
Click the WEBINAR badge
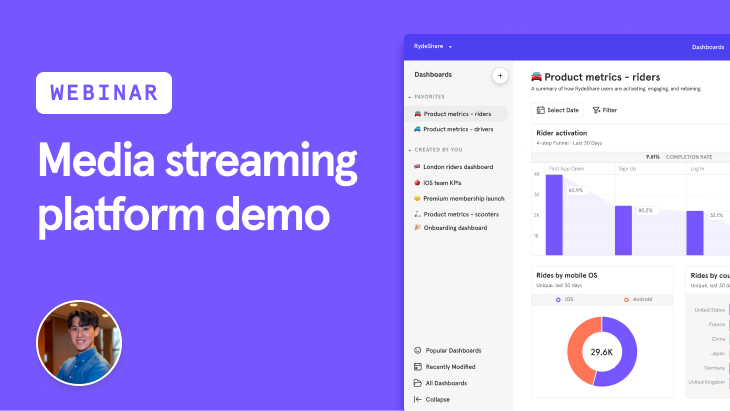click(104, 93)
